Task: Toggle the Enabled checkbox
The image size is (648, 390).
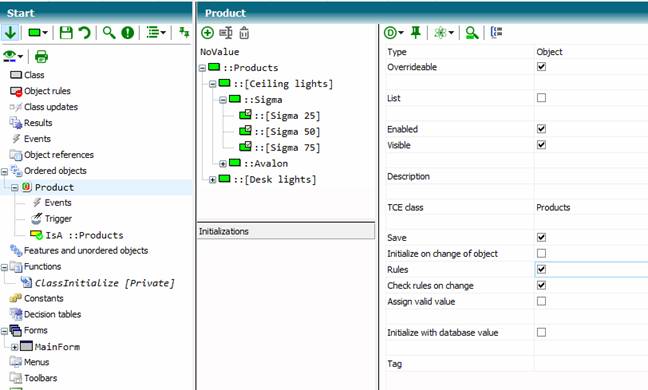Action: pos(541,128)
